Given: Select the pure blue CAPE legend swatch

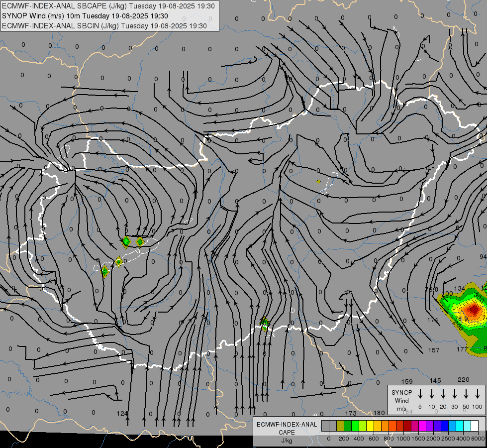Looking at the screenshot, I should pyautogui.click(x=444, y=426).
